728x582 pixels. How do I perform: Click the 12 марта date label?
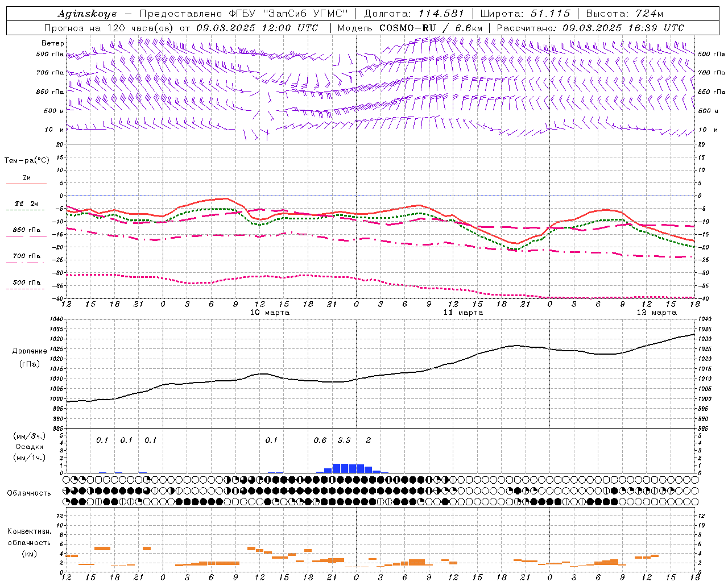click(x=656, y=313)
